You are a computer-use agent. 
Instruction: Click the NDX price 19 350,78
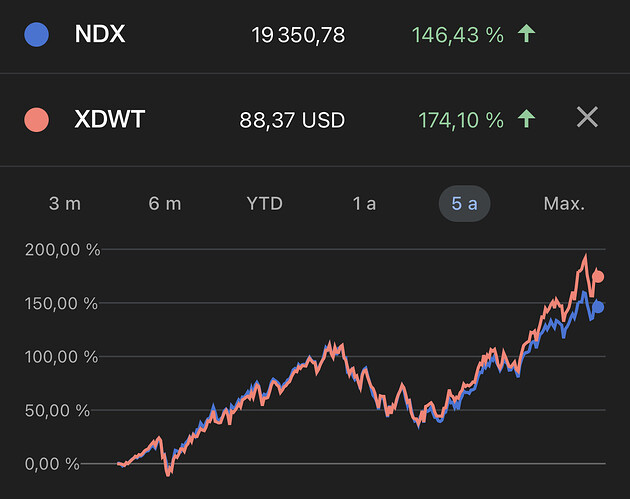[x=298, y=35]
